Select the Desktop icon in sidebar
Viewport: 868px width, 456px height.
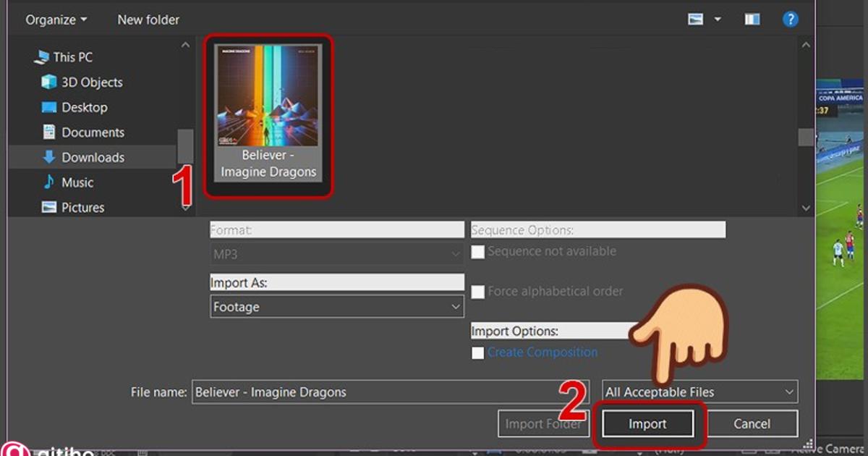(x=48, y=107)
